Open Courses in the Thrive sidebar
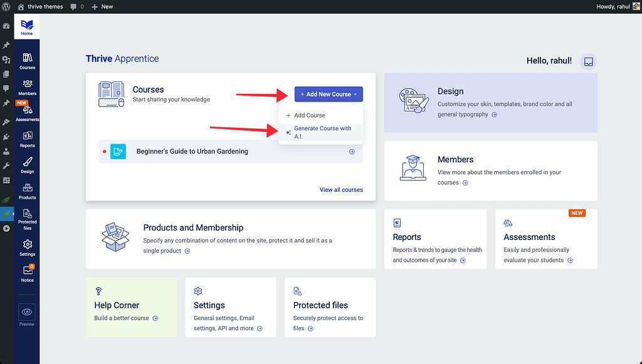This screenshot has height=364, width=642. pyautogui.click(x=27, y=61)
